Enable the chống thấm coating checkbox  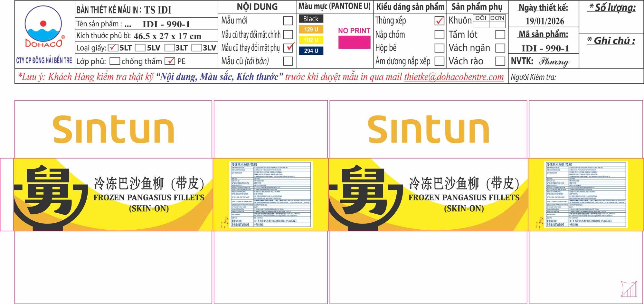pyautogui.click(x=115, y=61)
